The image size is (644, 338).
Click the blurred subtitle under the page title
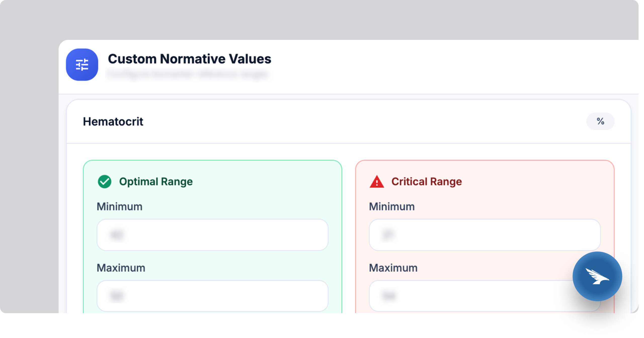(187, 74)
